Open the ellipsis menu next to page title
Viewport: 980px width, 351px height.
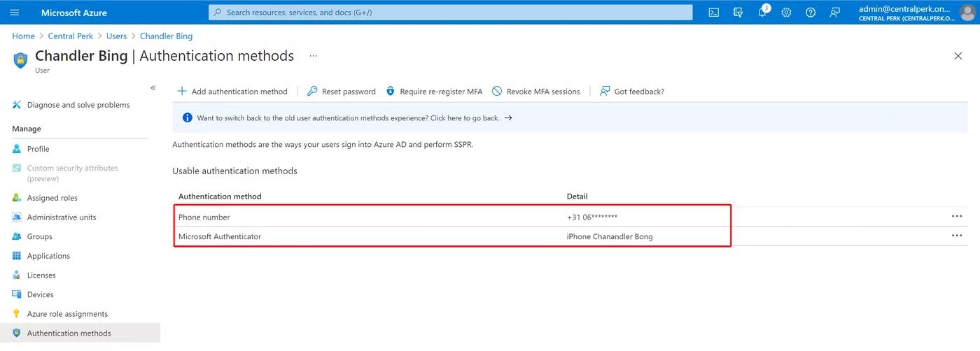[313, 56]
